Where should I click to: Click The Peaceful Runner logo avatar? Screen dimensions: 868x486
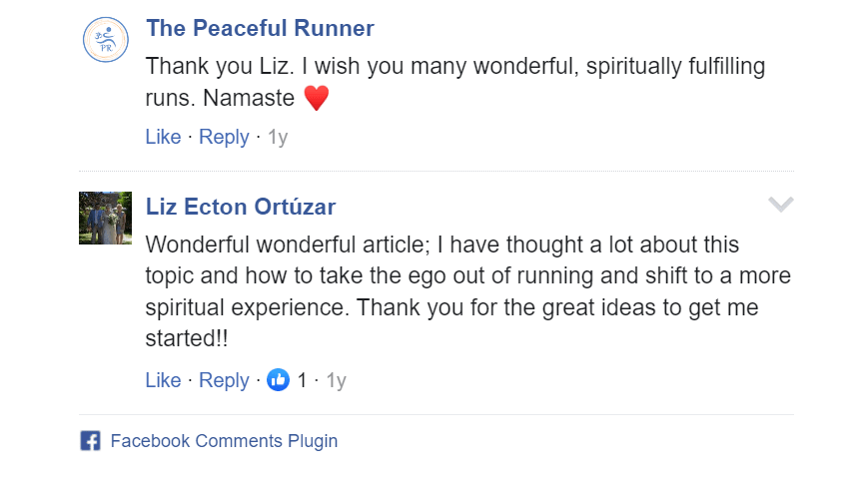click(105, 42)
